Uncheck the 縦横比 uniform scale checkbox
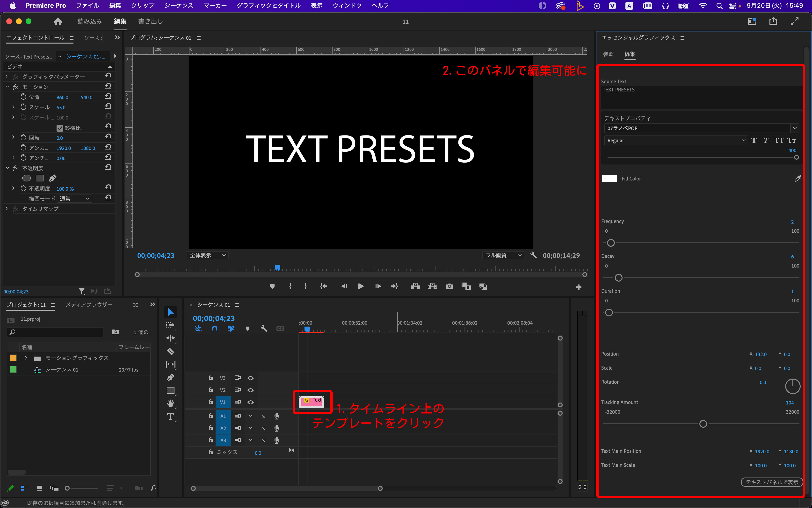Screen dimensions: 812x508 [x=60, y=128]
